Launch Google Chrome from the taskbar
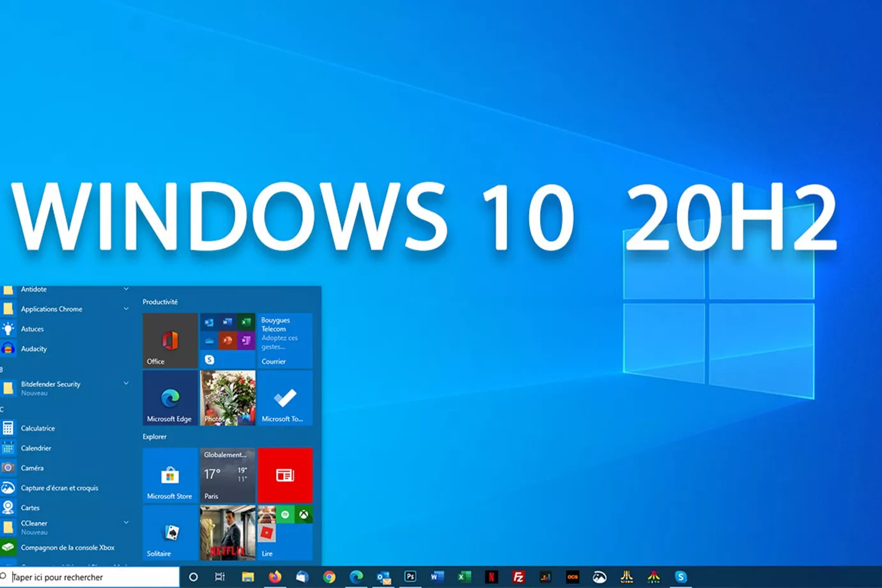This screenshot has height=588, width=882. 329,577
